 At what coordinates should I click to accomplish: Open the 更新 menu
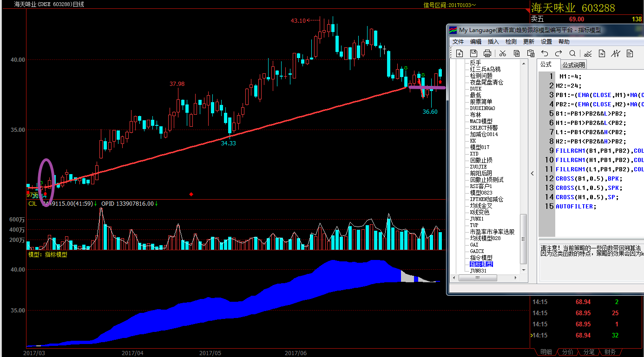pyautogui.click(x=529, y=42)
